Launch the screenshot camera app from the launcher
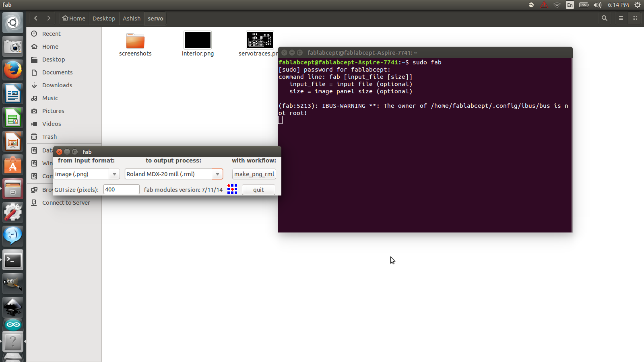The width and height of the screenshot is (644, 362). tap(13, 47)
